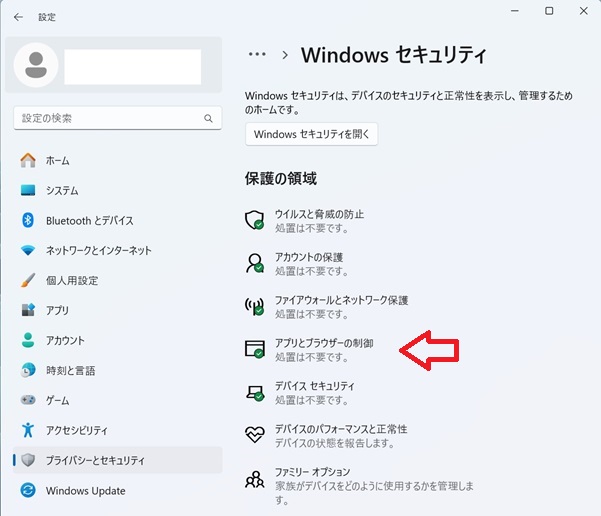The width and height of the screenshot is (601, 516).
Task: Select ゲーム in sidebar
Action: click(117, 400)
